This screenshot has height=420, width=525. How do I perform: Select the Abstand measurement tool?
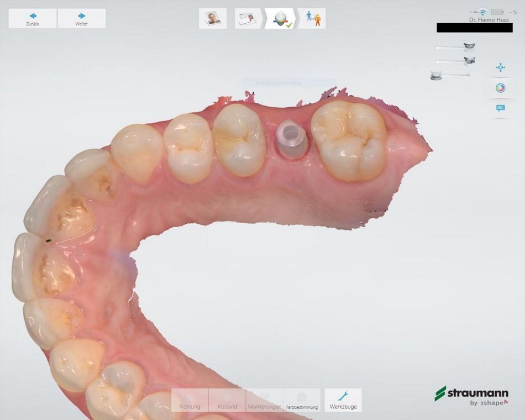pyautogui.click(x=227, y=400)
